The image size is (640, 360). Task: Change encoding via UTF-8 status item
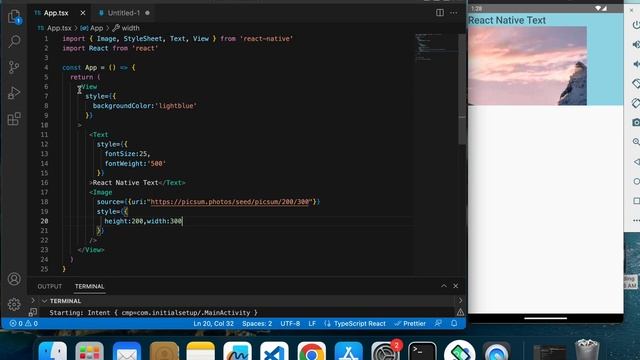290,324
